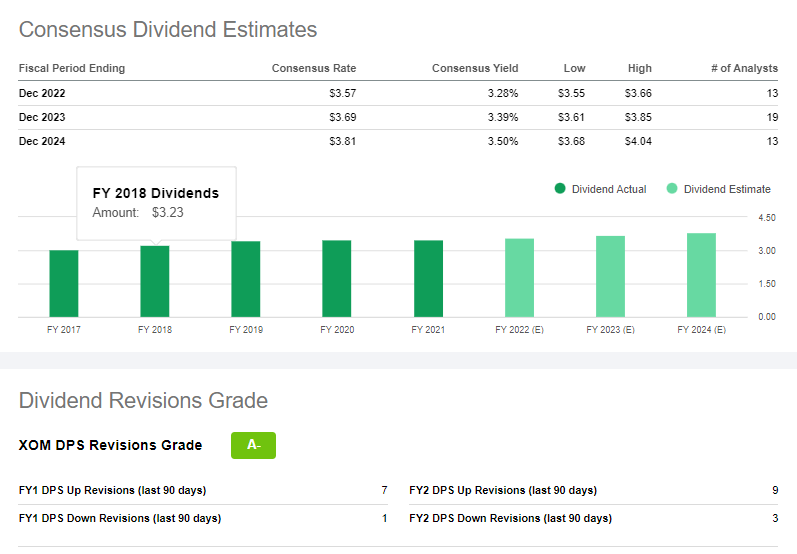
Task: Select the FY 2023 (E) estimate bar
Action: 610,276
